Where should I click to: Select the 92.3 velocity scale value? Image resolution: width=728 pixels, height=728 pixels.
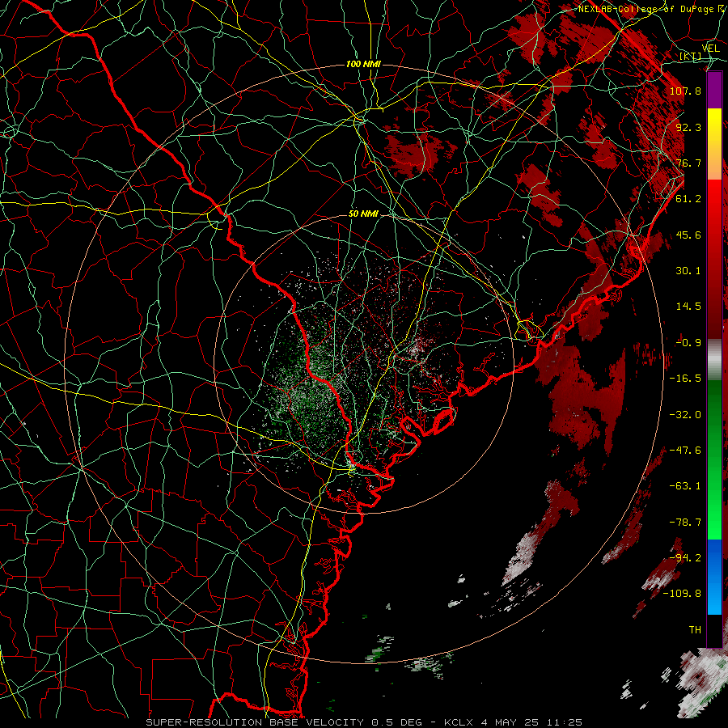(x=688, y=127)
